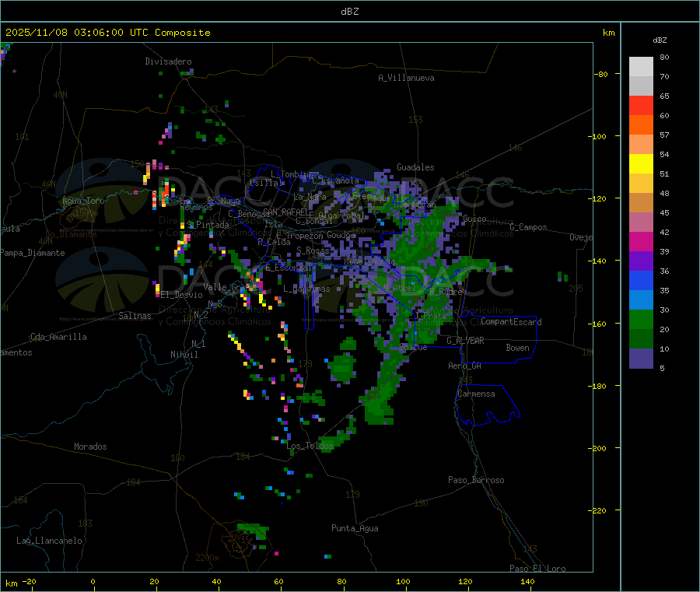Click the Lag.Llancanelo label
Screen dimensions: 700x592
coord(49,541)
